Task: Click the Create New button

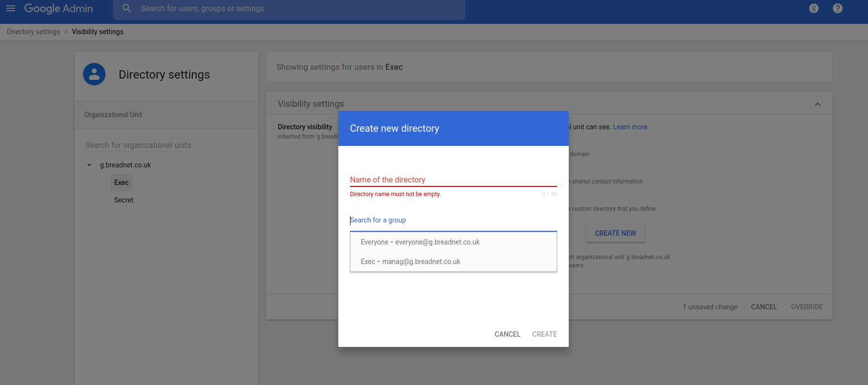Action: point(615,233)
